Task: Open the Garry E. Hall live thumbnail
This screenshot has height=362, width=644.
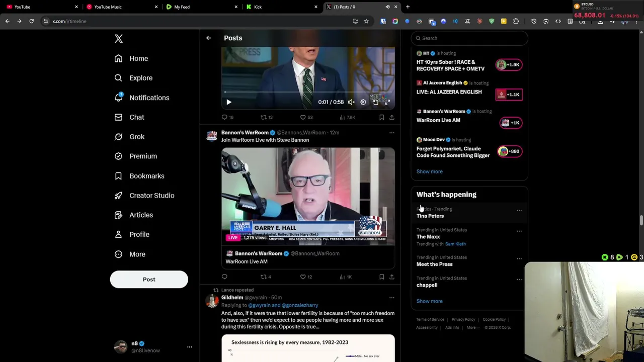Action: 308,196
